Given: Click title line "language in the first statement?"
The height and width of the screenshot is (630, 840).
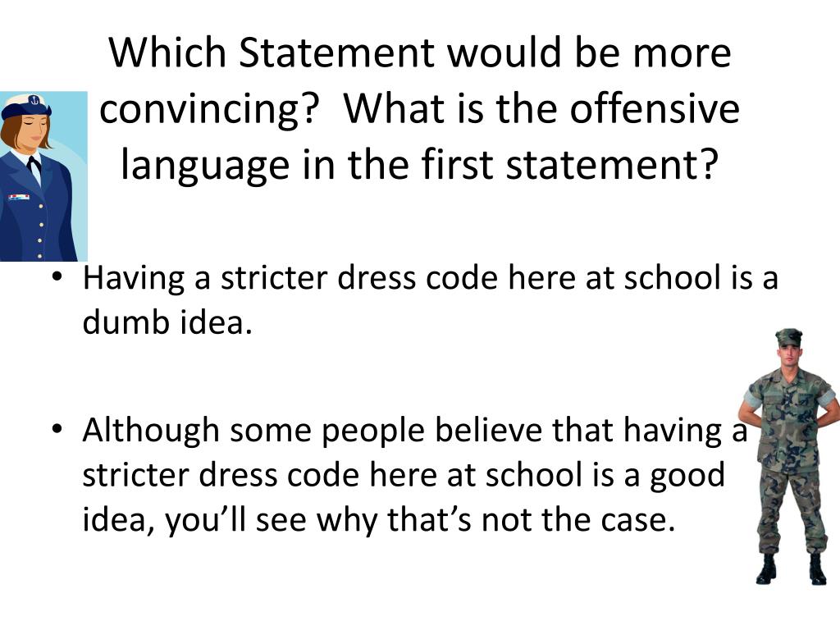Looking at the screenshot, I should [419, 163].
